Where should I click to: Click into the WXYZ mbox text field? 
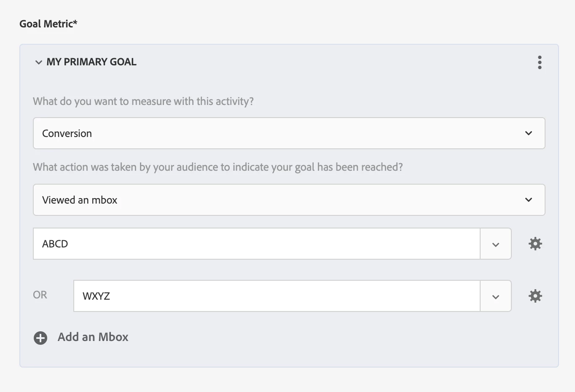(277, 296)
